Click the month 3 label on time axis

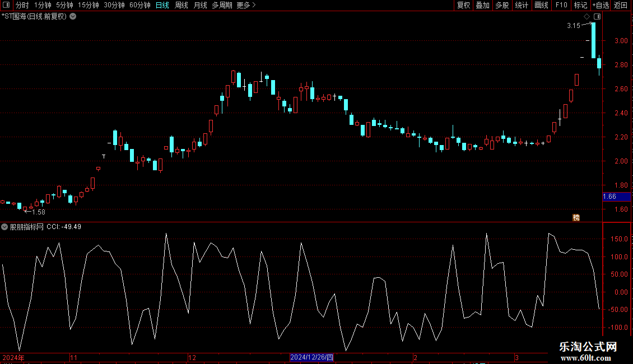click(516, 357)
